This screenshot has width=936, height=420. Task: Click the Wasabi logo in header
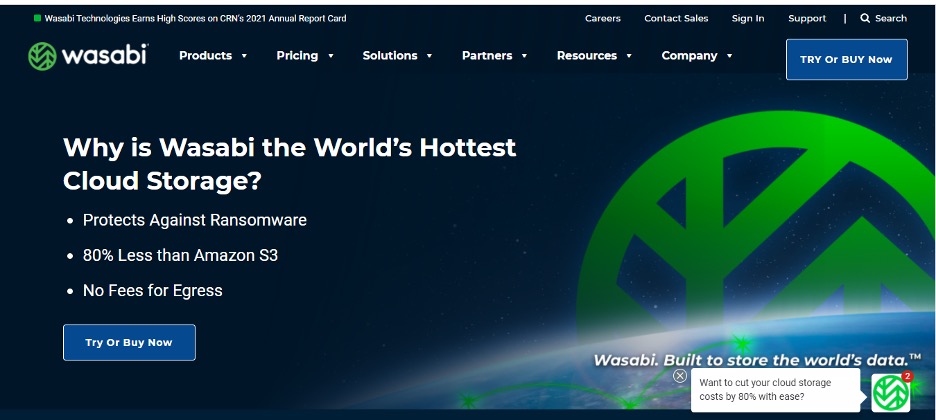click(x=88, y=56)
